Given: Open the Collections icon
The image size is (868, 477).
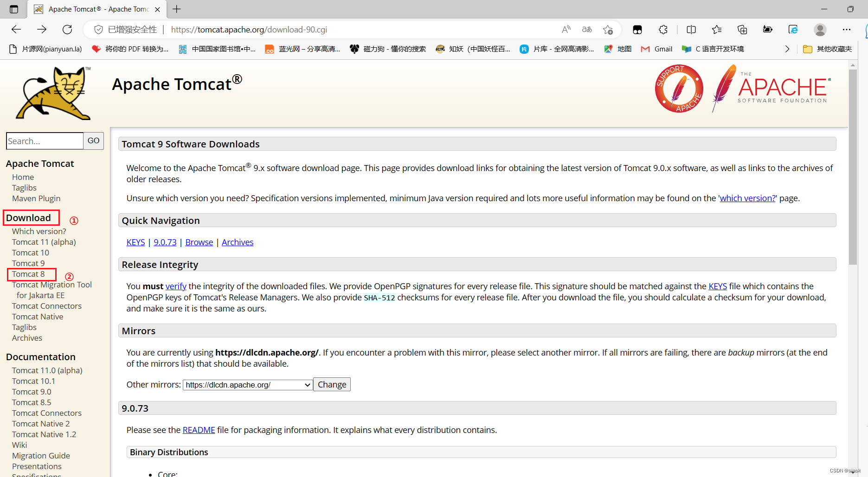Looking at the screenshot, I should 742,30.
